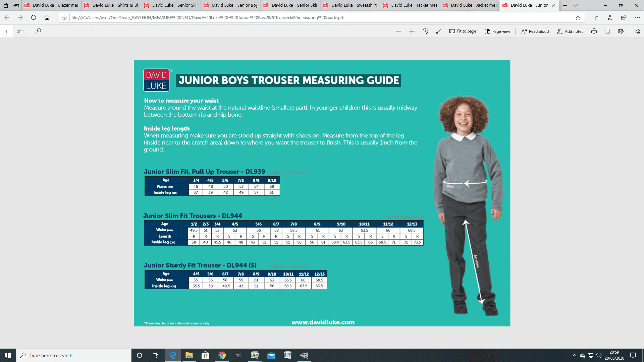Adjust the speaker volume in system tray
This screenshot has height=362, width=644.
pyautogui.click(x=599, y=355)
